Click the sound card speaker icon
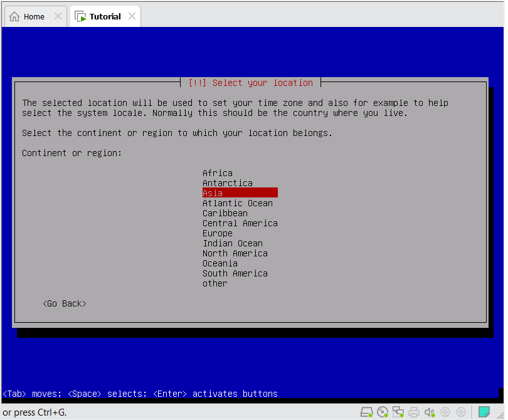 pos(430,412)
